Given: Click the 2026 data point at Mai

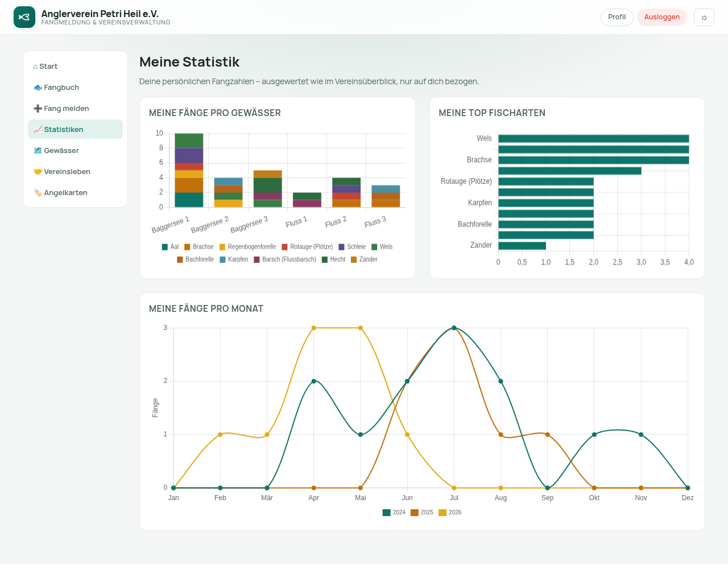Looking at the screenshot, I should (361, 328).
